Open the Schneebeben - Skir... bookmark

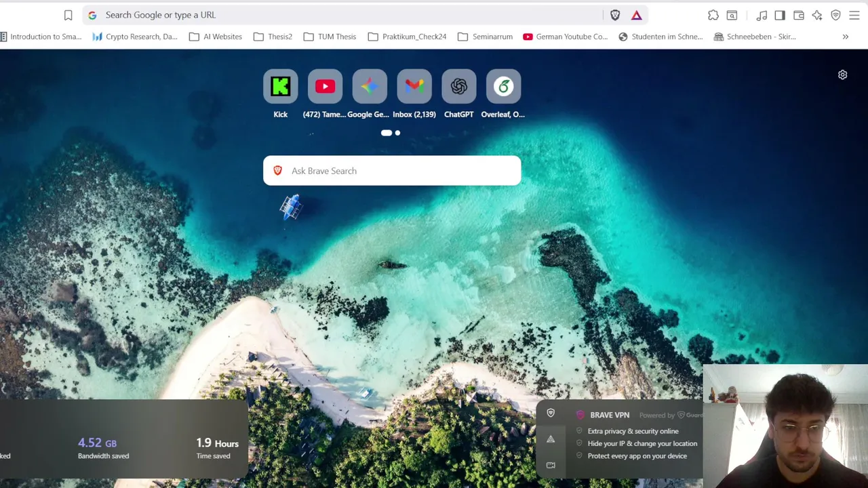(x=755, y=37)
